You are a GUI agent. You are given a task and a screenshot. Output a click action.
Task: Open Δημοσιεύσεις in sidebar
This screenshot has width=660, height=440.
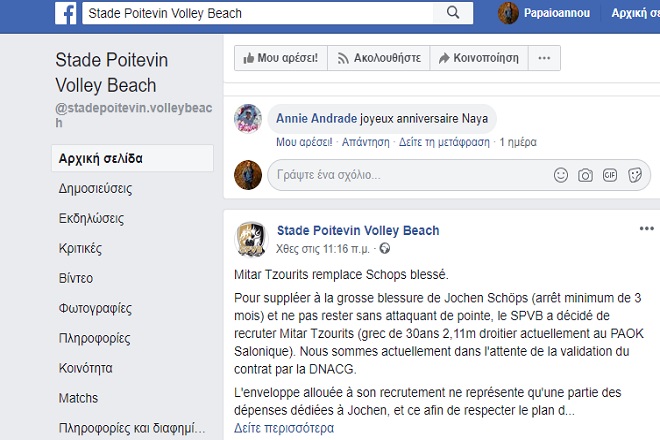[95, 188]
